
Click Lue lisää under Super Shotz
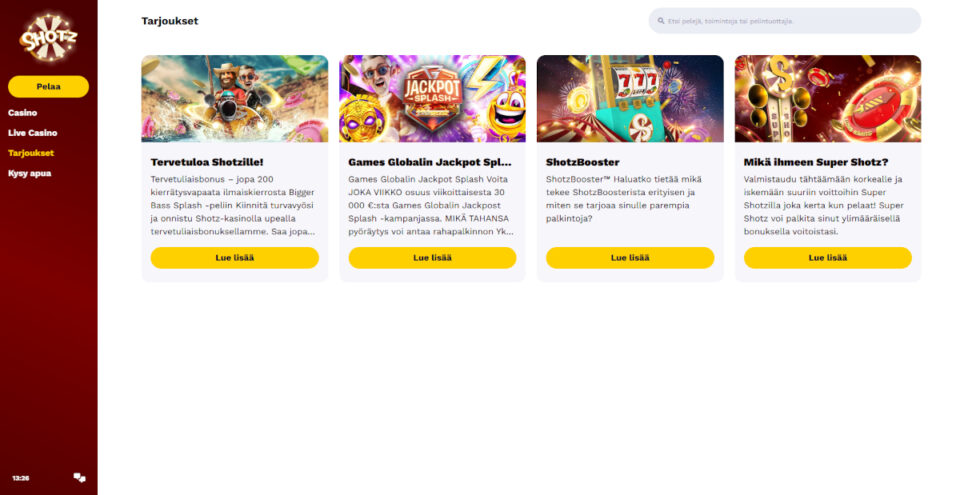[828, 258]
